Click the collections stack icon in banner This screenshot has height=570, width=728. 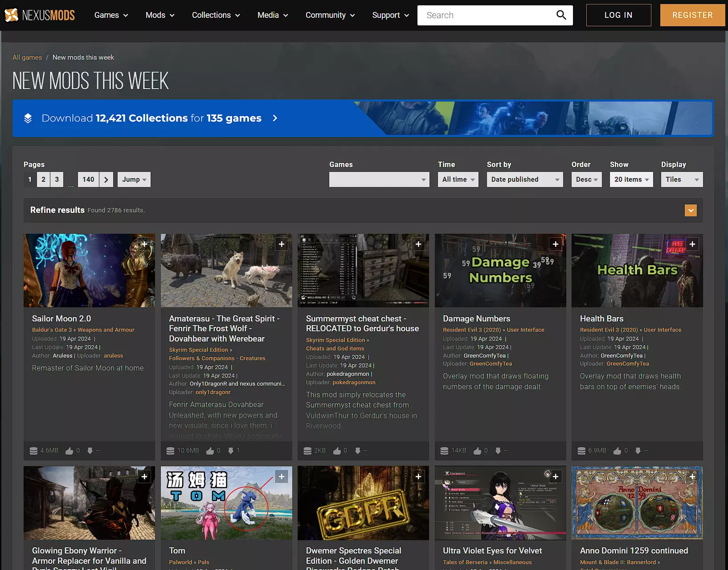(28, 118)
